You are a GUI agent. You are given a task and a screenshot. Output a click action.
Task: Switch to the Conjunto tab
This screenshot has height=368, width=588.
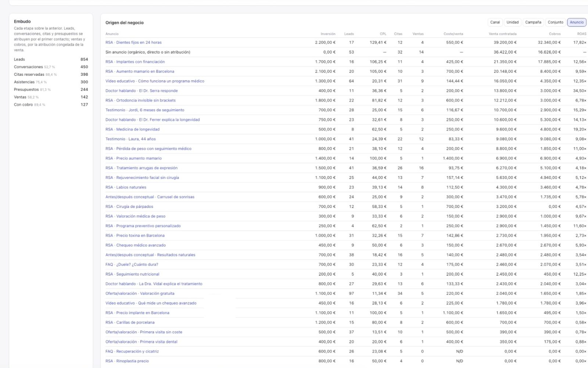click(555, 22)
